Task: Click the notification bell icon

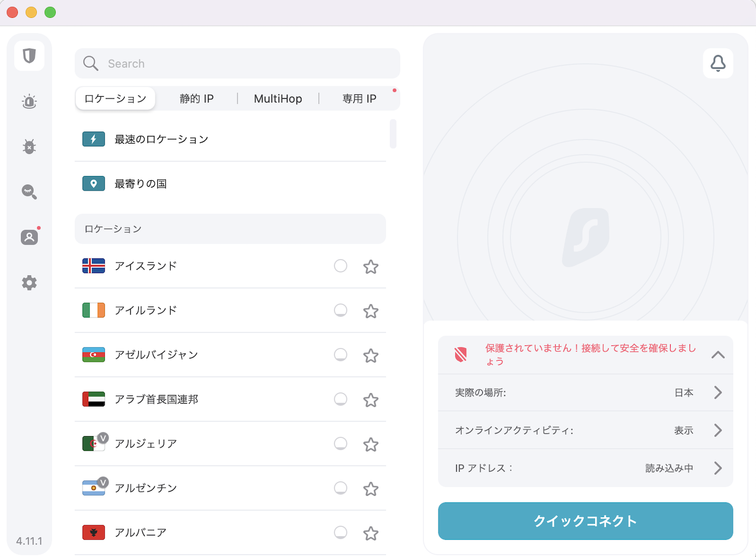Action: pyautogui.click(x=718, y=63)
